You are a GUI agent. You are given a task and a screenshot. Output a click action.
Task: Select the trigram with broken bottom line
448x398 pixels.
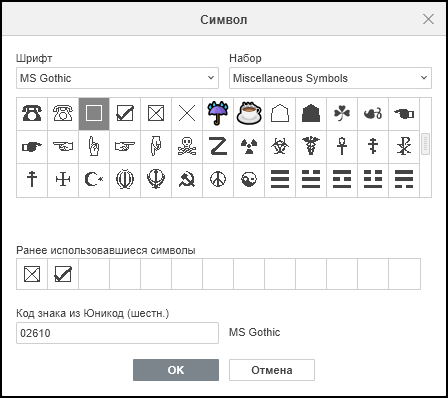404,180
